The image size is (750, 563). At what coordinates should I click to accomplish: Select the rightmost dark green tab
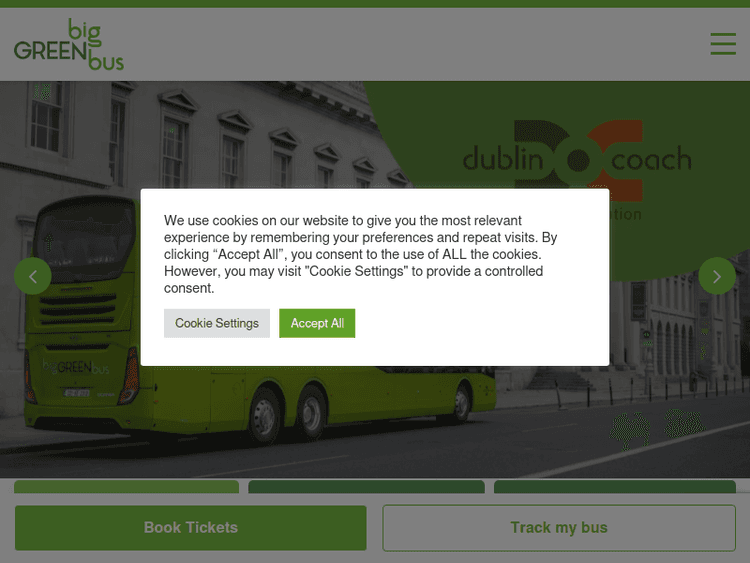click(x=614, y=487)
